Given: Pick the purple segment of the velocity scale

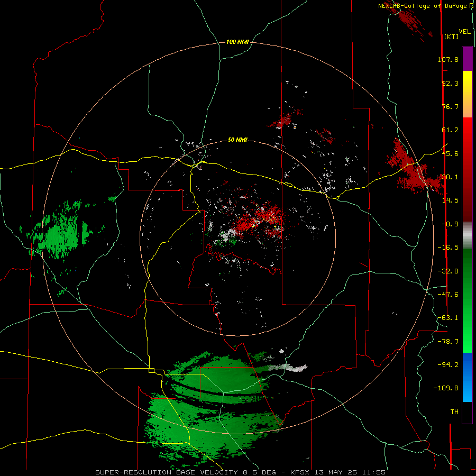Looking at the screenshot, I should [467, 59].
